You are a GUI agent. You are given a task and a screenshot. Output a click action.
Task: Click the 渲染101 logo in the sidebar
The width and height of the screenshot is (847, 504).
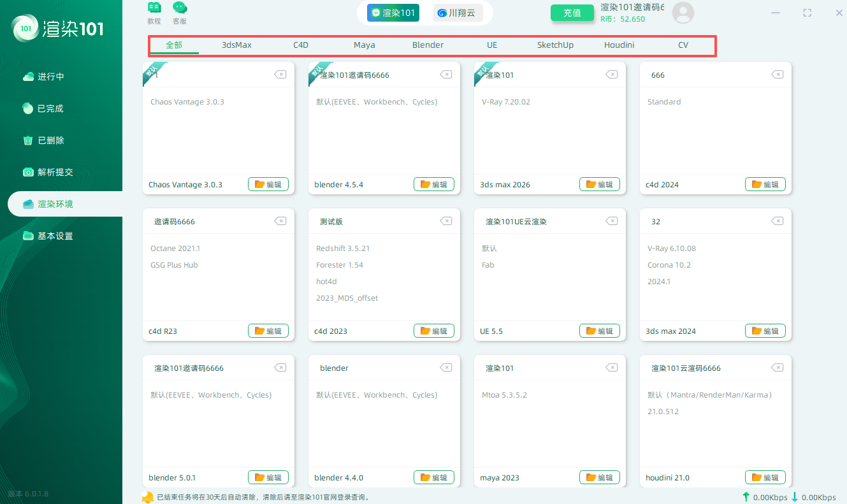[x=58, y=29]
